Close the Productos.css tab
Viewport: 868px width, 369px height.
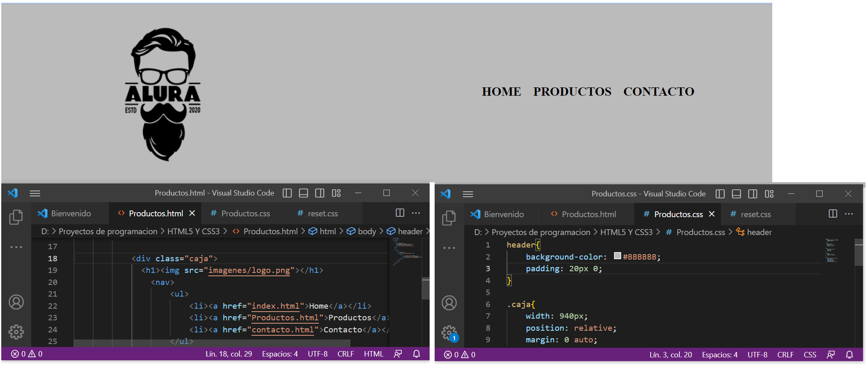click(711, 214)
